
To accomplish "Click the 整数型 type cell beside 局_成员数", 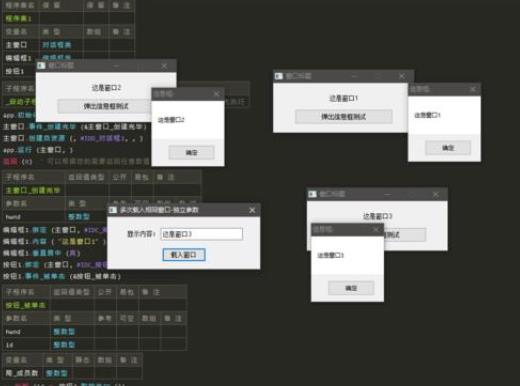I will click(x=58, y=373).
